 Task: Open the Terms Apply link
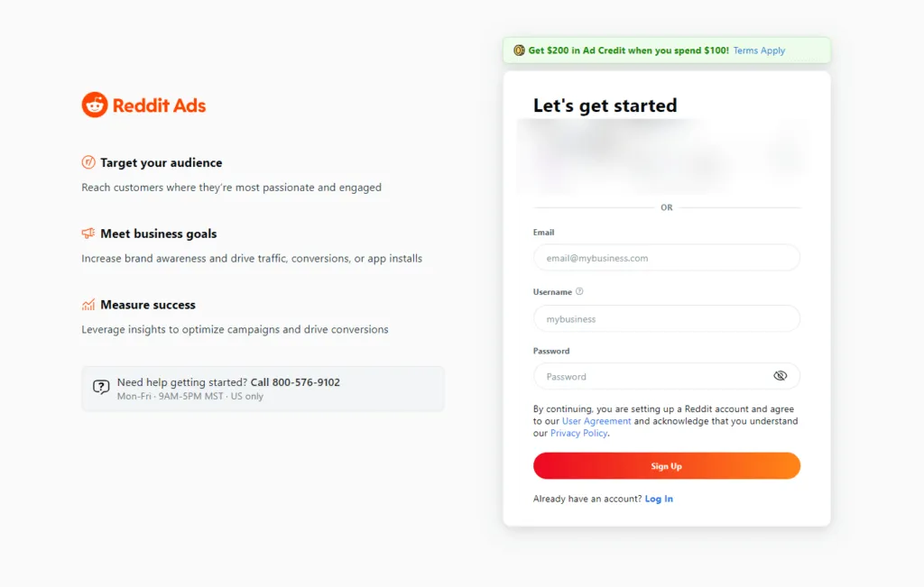758,50
